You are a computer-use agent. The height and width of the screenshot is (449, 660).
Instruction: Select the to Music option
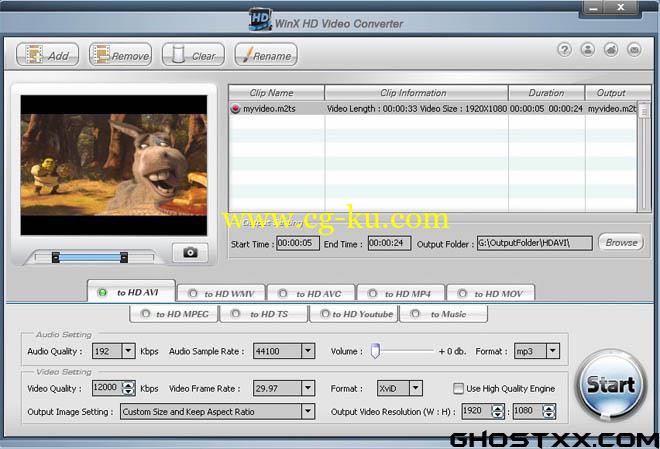[x=444, y=314]
